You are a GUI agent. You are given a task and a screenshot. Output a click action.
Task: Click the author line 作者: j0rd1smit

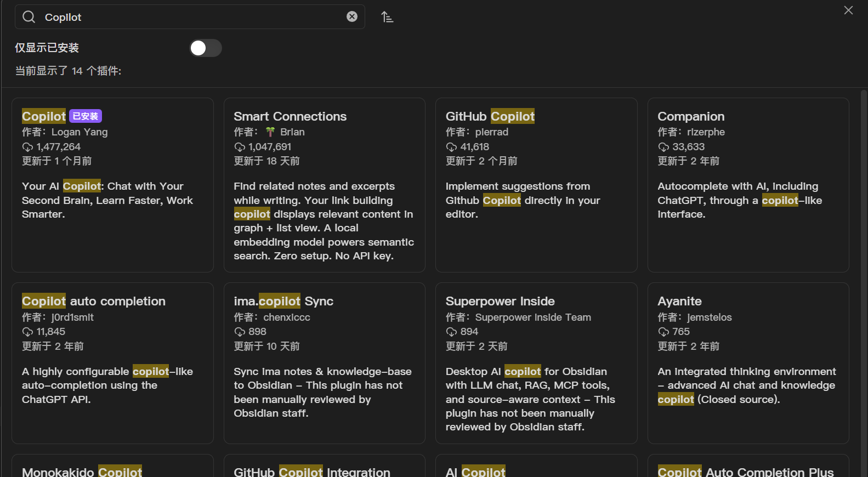[58, 317]
